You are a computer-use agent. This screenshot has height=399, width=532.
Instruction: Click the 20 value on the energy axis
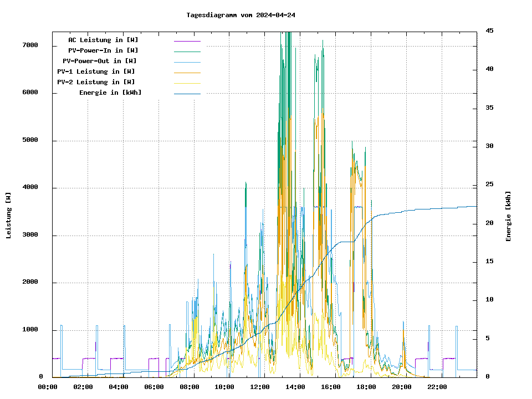490,223
